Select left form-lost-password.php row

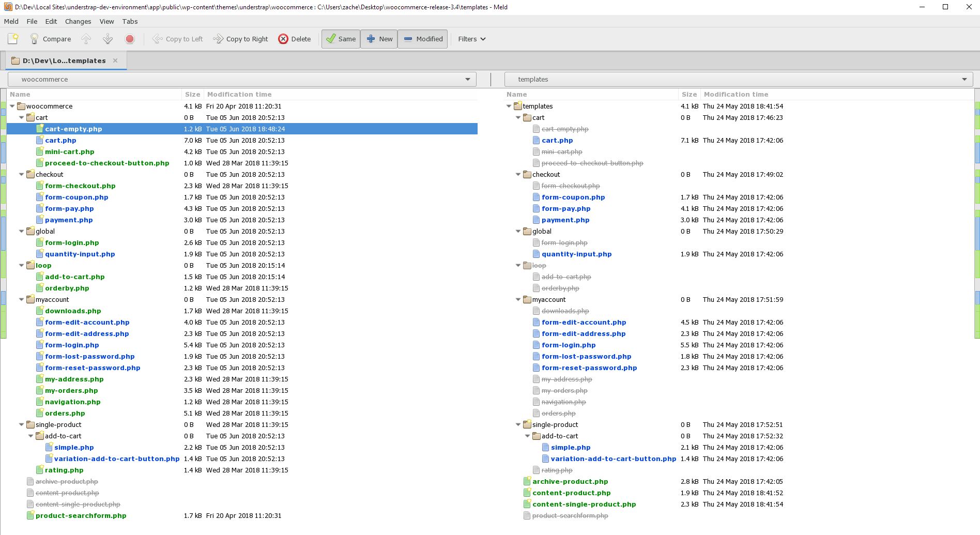point(242,356)
